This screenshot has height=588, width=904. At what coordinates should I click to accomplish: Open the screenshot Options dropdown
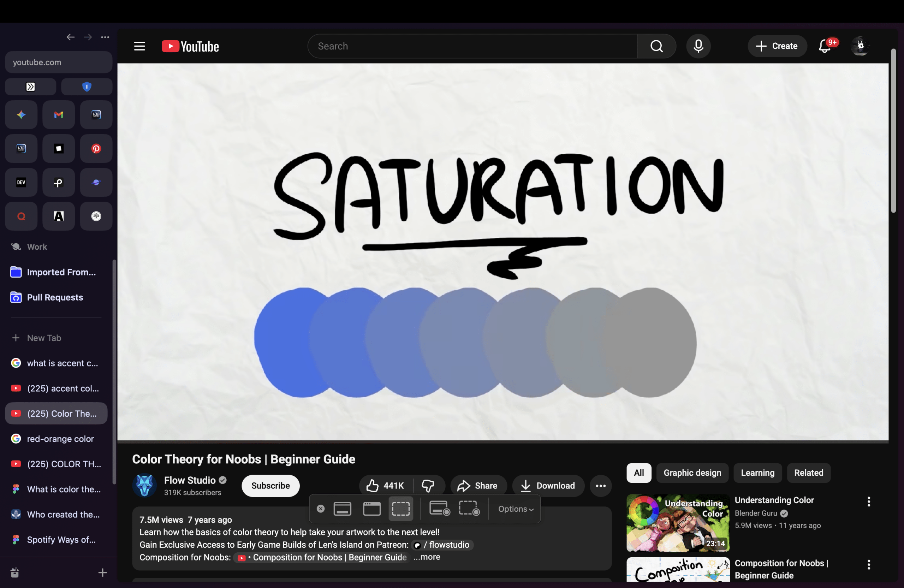(516, 509)
